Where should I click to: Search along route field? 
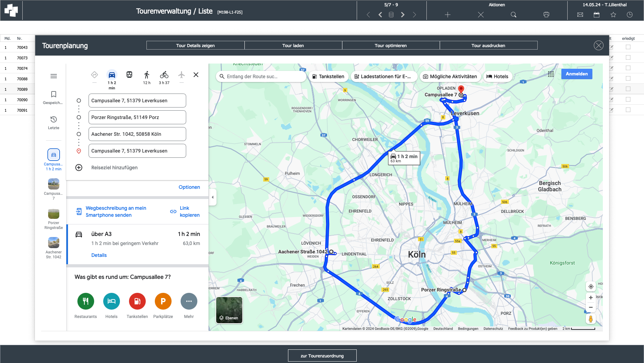[x=261, y=76]
